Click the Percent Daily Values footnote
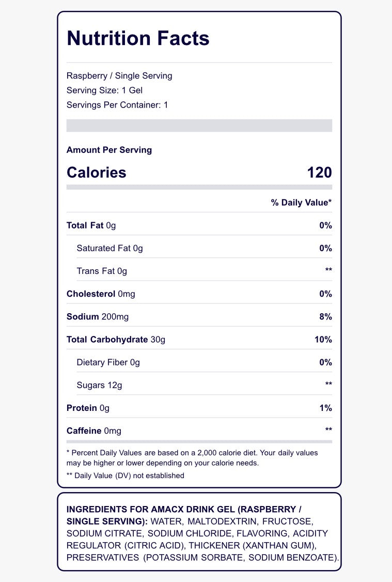Viewport: 392px width, 582px height. [192, 457]
